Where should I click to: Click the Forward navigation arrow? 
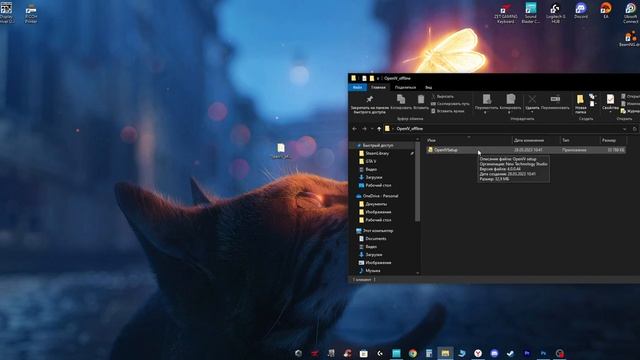pyautogui.click(x=364, y=129)
